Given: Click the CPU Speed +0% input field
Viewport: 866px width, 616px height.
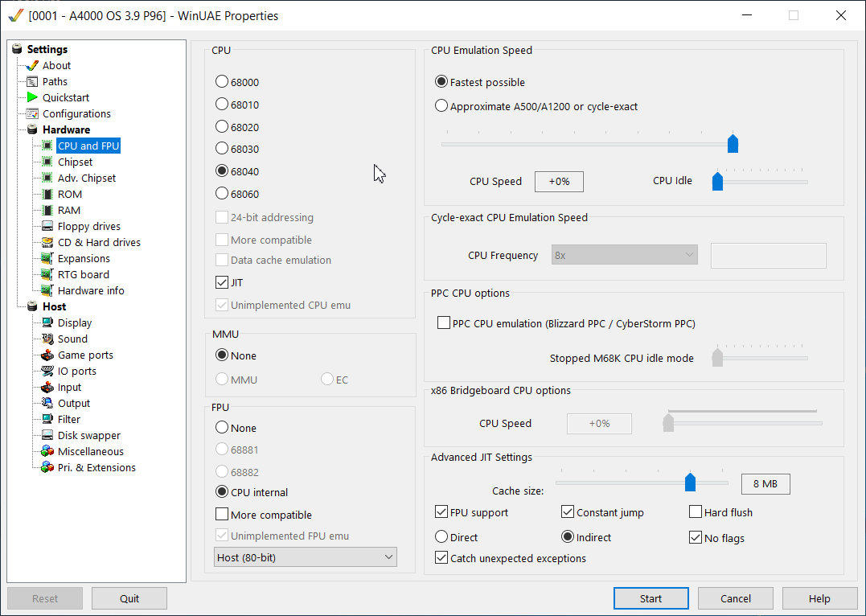Looking at the screenshot, I should 559,181.
